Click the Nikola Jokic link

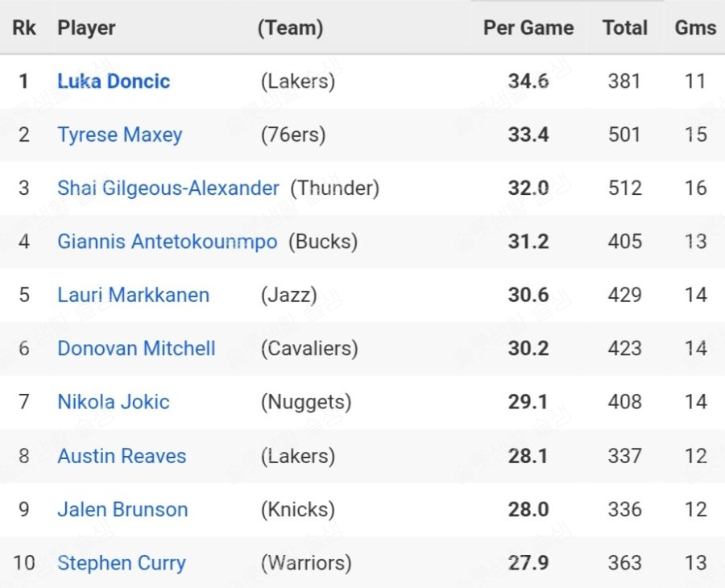[x=114, y=402]
